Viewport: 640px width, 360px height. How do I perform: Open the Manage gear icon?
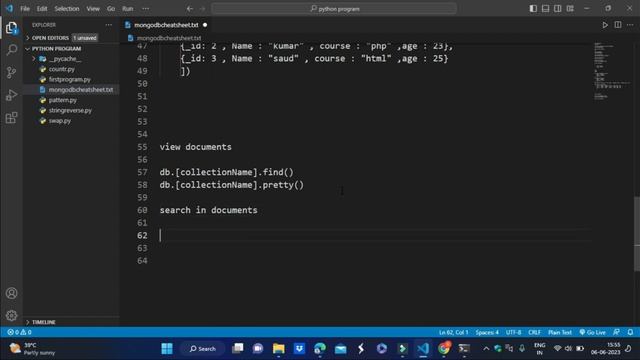[11, 316]
